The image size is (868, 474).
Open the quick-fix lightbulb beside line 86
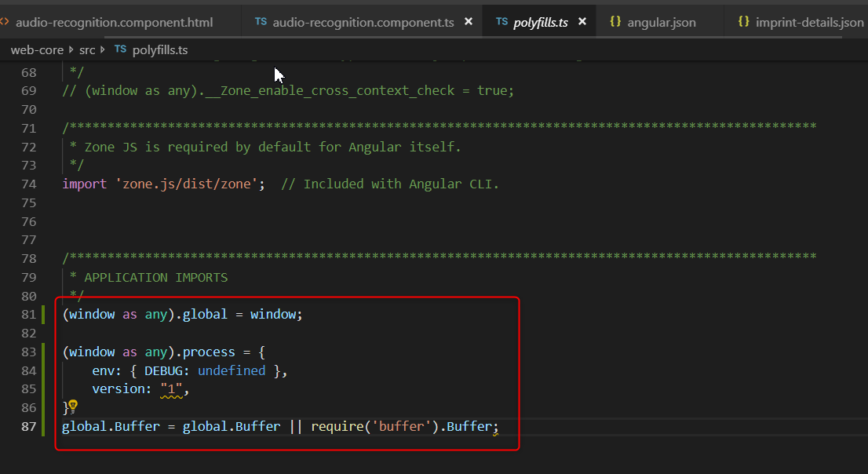(x=71, y=407)
